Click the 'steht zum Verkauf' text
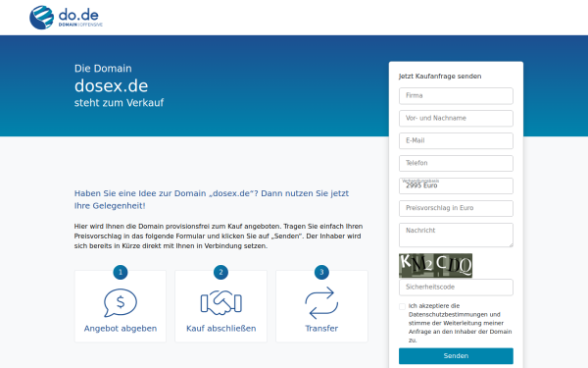 [x=119, y=103]
